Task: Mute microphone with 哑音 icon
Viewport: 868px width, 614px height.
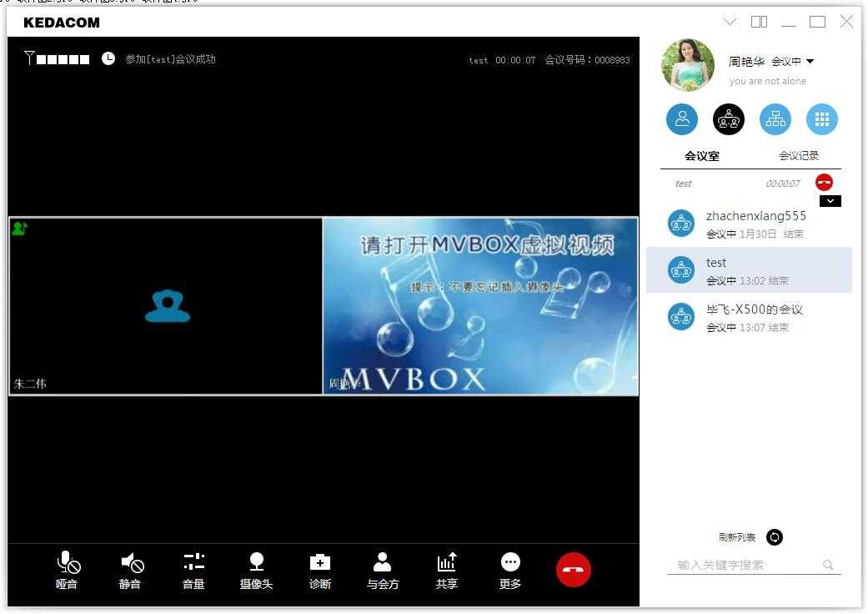Action: point(67,571)
